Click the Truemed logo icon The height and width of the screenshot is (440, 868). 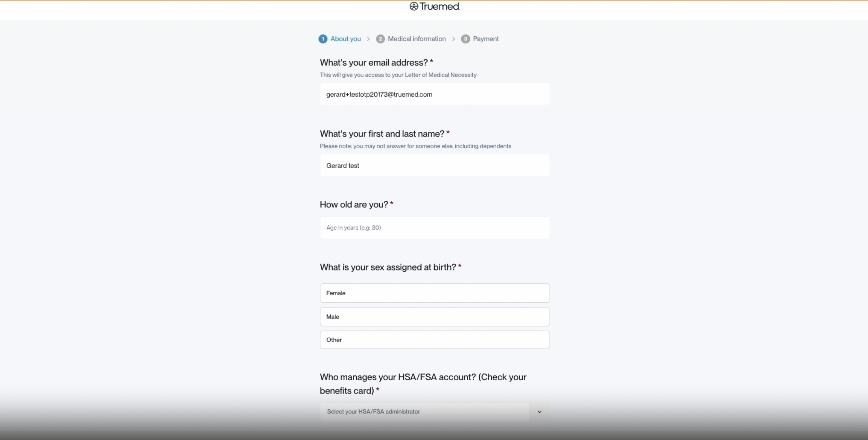[x=413, y=6]
